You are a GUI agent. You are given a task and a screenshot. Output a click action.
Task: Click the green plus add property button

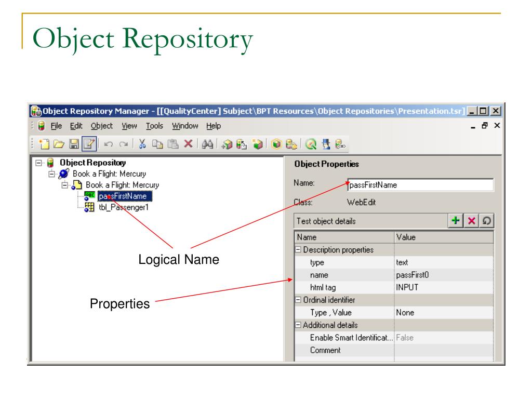tap(456, 220)
